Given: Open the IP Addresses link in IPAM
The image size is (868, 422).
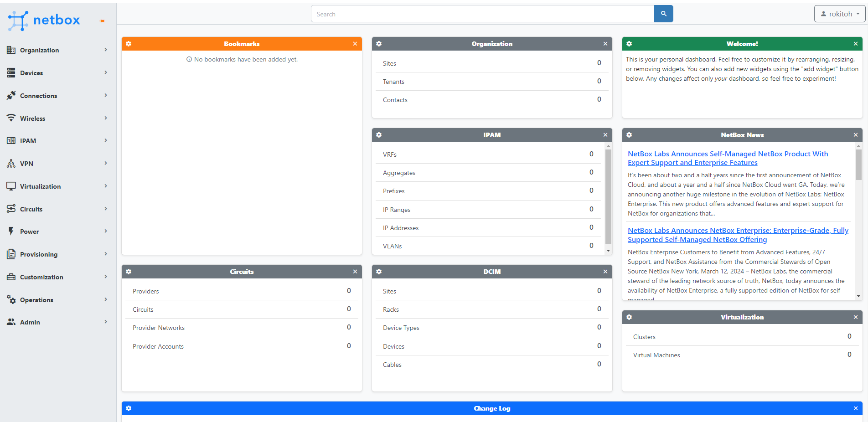Looking at the screenshot, I should (x=400, y=228).
